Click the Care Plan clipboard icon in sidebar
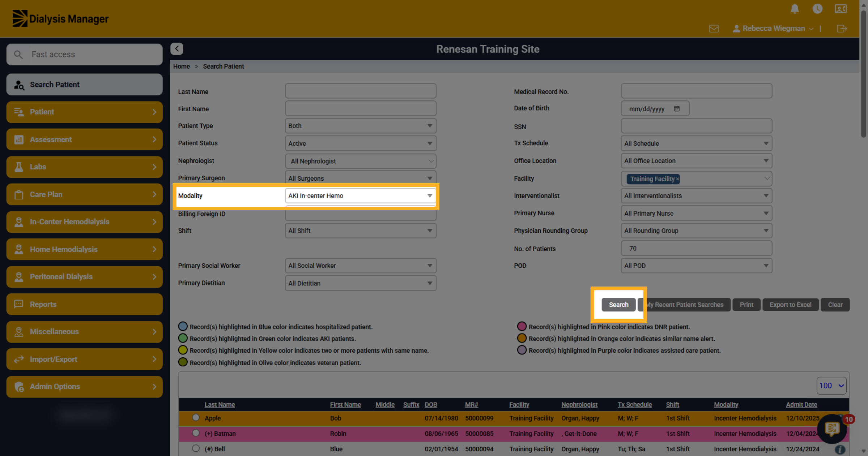The height and width of the screenshot is (456, 868). pos(19,194)
